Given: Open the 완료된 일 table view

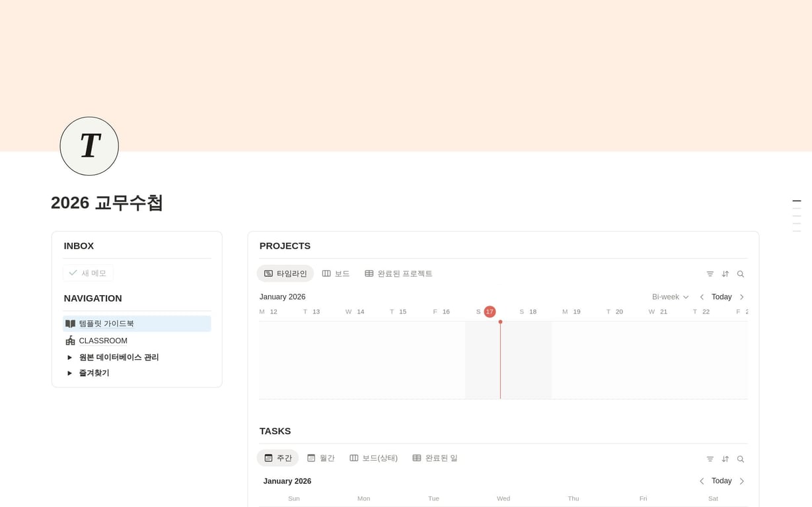Looking at the screenshot, I should [435, 457].
